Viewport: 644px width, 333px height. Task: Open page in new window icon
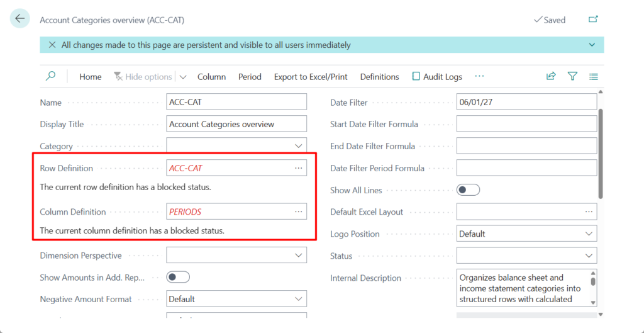593,20
